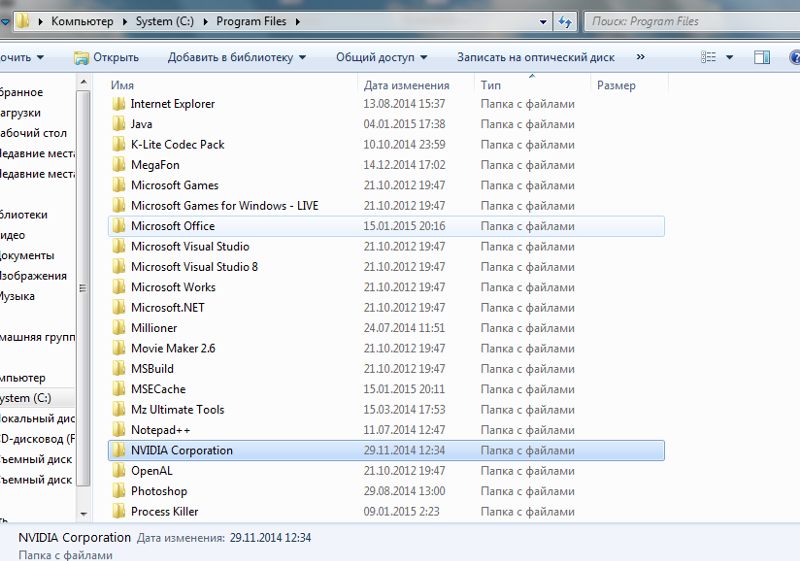Select the Microsoft.NET folder name

167,308
